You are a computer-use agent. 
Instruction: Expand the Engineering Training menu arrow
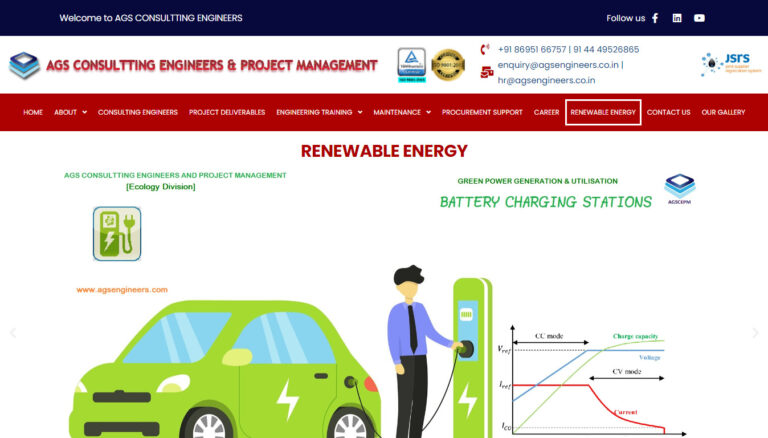point(360,112)
